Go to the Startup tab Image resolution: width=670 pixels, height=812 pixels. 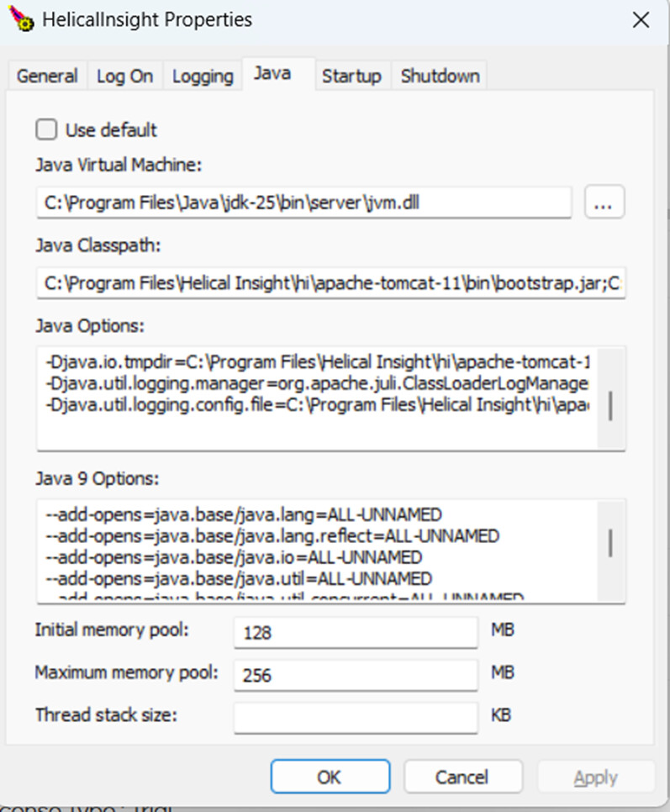(x=351, y=76)
